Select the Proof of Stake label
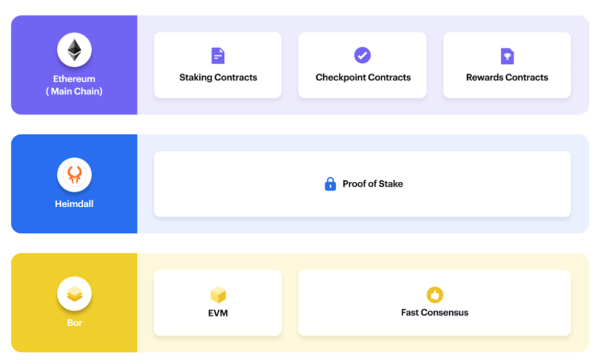The height and width of the screenshot is (364, 603). pos(373,184)
